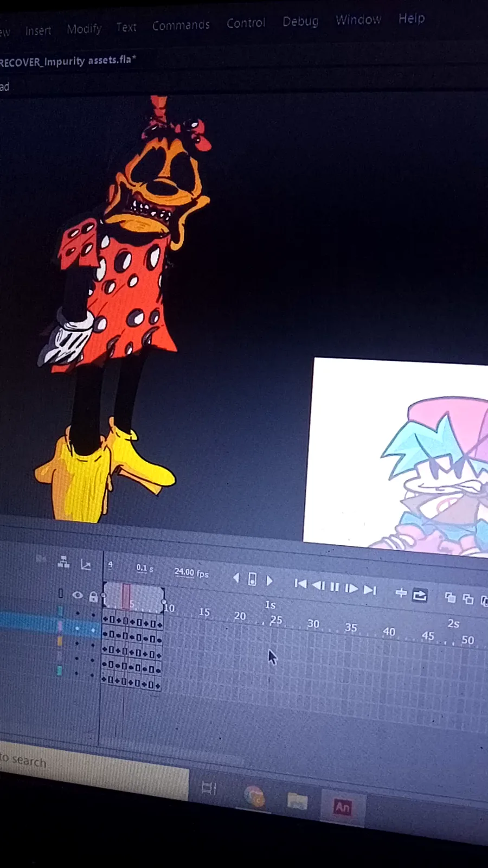Open File Explorer from the taskbar
This screenshot has height=868, width=488.
tap(297, 801)
